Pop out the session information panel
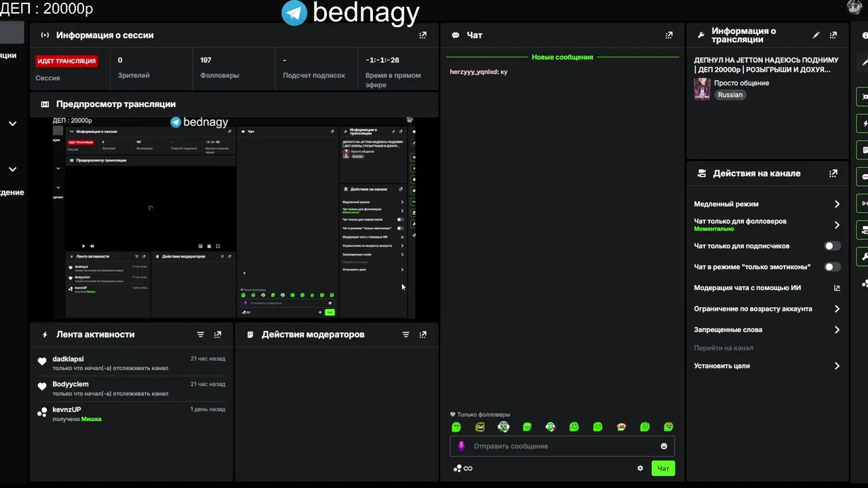 [x=423, y=35]
